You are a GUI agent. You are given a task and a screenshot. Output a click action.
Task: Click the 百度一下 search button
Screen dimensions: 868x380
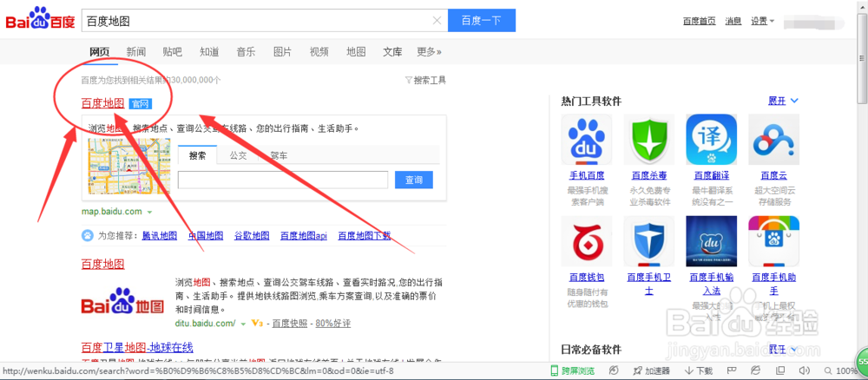(482, 21)
